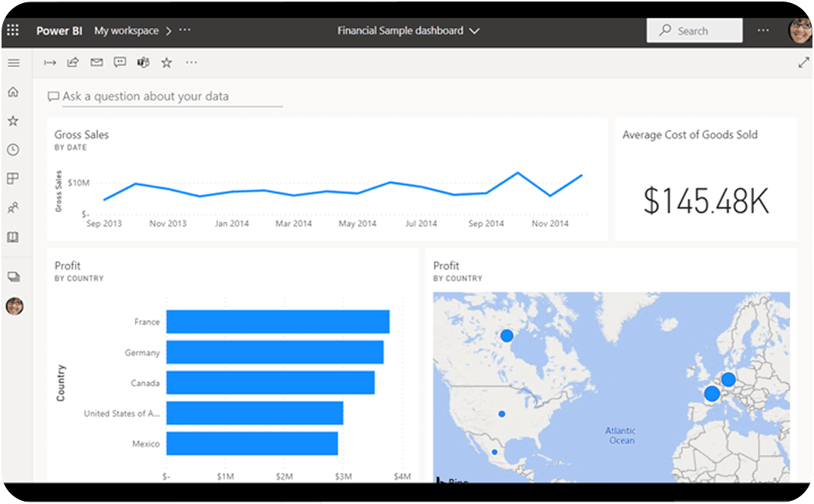Screen dimensions: 814x504
Task: Click the bar chart Profit title
Action: (68, 266)
